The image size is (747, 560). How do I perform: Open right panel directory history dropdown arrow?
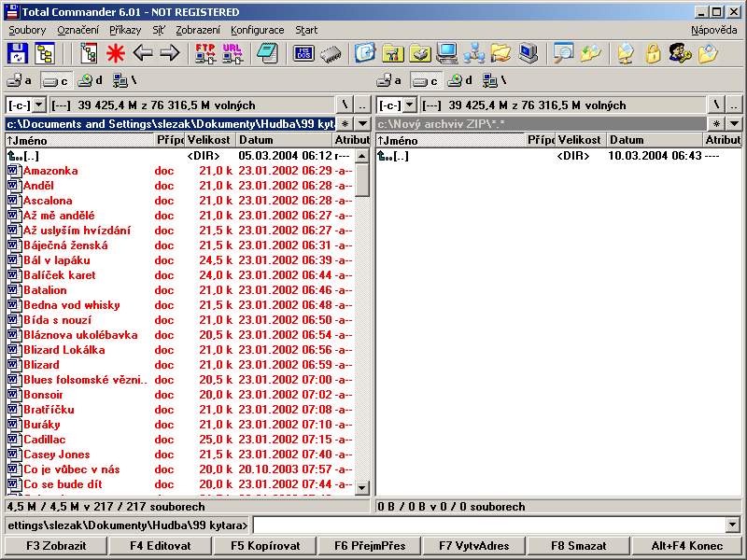[734, 124]
